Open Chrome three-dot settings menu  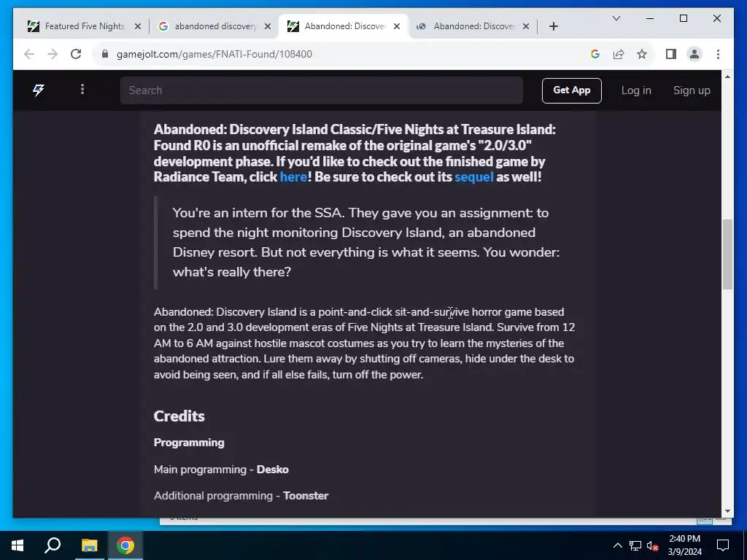click(x=718, y=54)
